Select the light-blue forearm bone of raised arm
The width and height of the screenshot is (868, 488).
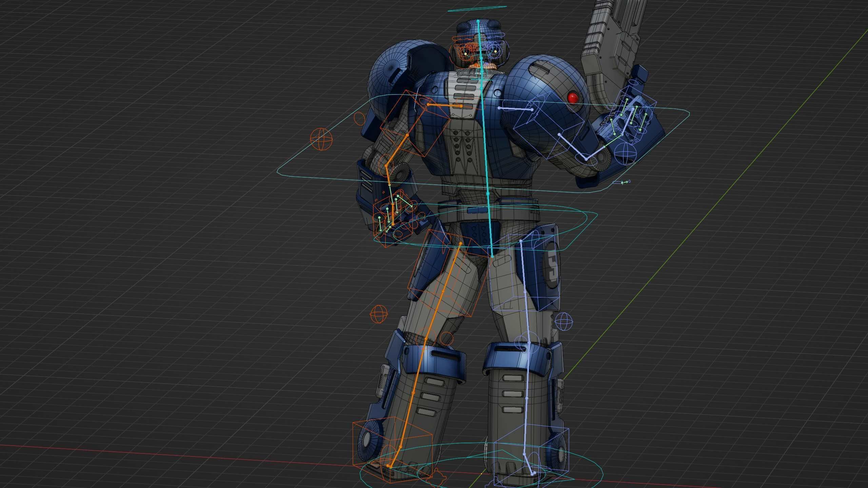click(x=595, y=153)
